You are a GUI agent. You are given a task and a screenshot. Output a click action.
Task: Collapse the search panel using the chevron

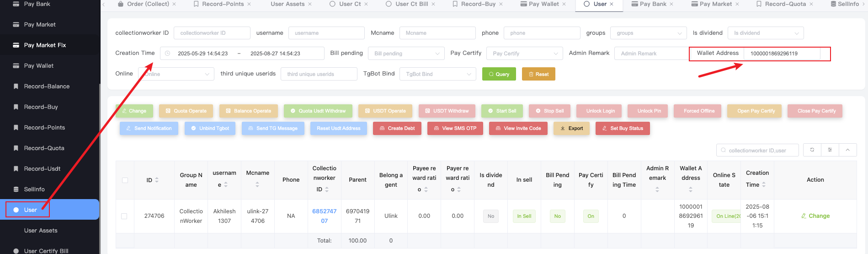(847, 150)
